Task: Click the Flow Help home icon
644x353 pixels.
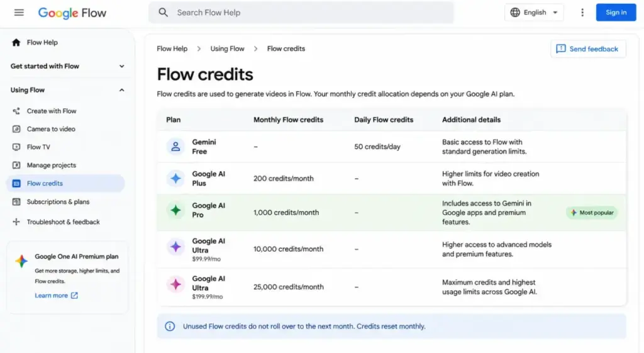Action: (16, 42)
